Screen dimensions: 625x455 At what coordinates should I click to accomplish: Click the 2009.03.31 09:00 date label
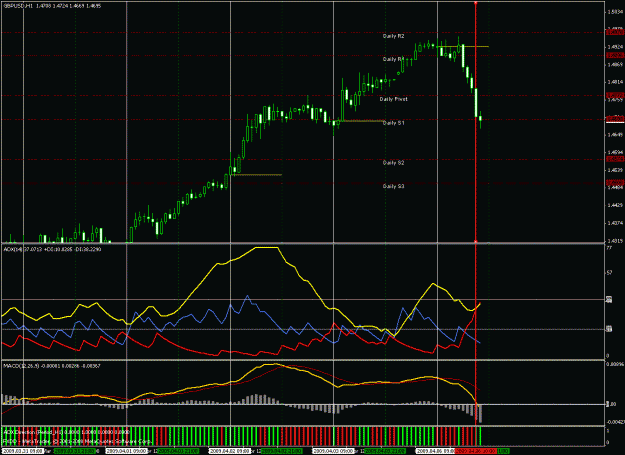(x=22, y=451)
